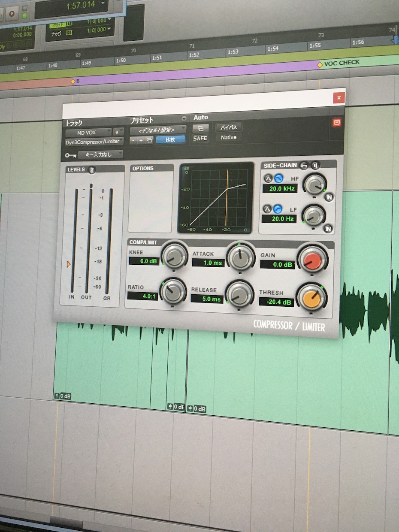Adjust the side-chain HF frequency knob
The image size is (399, 532).
pos(314,185)
